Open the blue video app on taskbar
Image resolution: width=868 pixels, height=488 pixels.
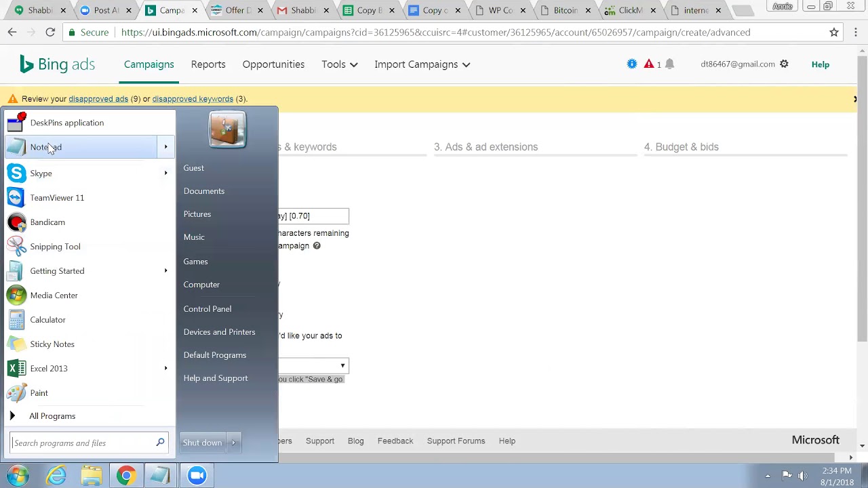(197, 475)
